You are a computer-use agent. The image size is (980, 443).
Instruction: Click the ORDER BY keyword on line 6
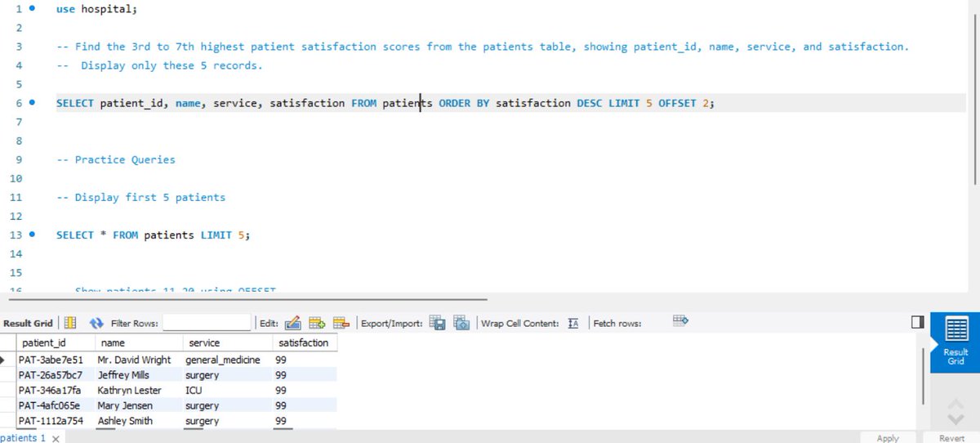(464, 103)
